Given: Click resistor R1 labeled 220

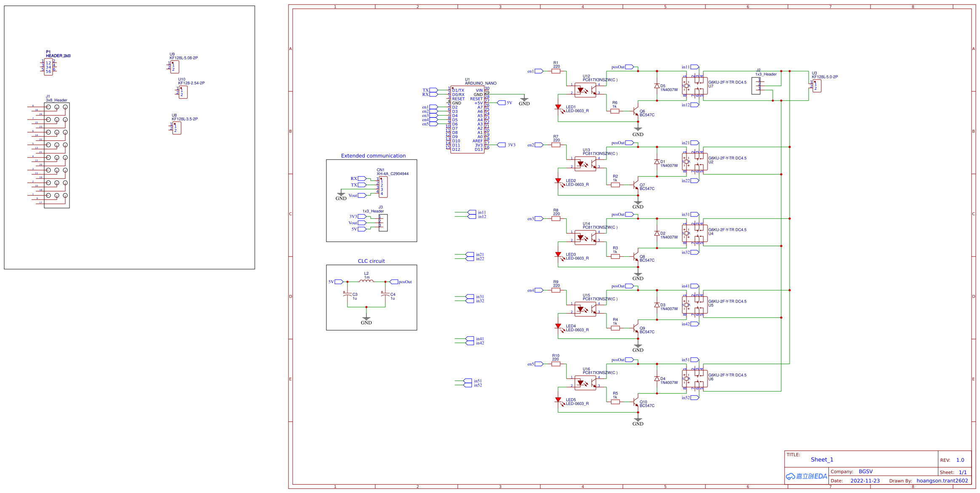Looking at the screenshot, I should point(555,70).
